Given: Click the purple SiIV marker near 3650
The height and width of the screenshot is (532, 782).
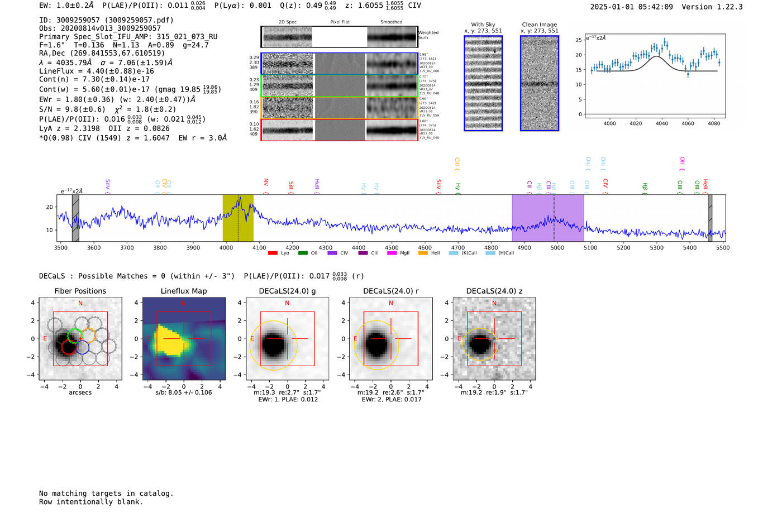Looking at the screenshot, I should tap(107, 186).
